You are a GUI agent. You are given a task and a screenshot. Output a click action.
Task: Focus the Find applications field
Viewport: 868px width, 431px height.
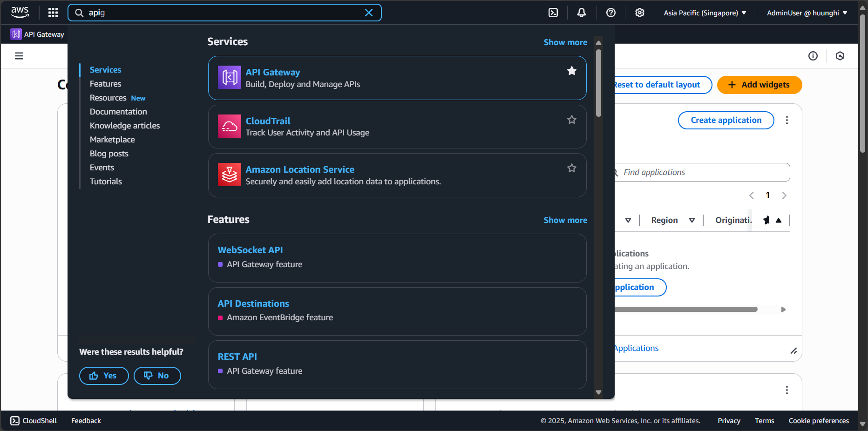tap(702, 172)
